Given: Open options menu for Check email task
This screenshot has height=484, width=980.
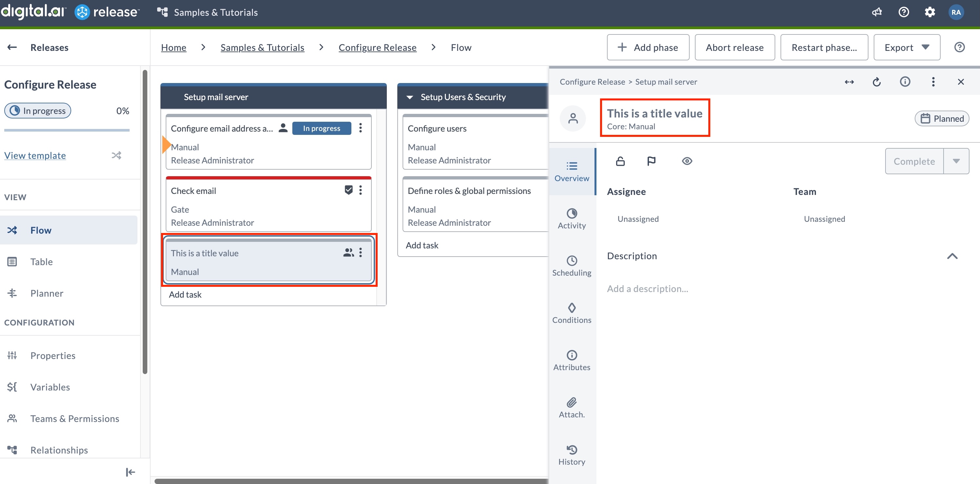Looking at the screenshot, I should (360, 190).
